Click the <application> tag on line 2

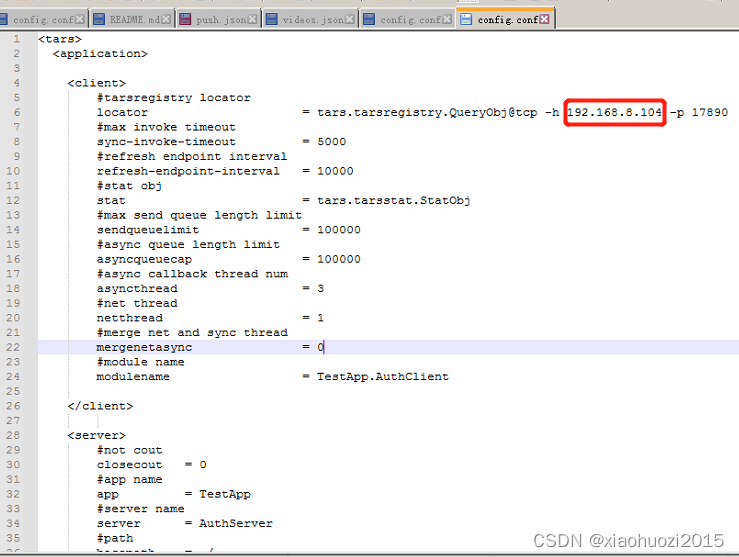point(100,54)
